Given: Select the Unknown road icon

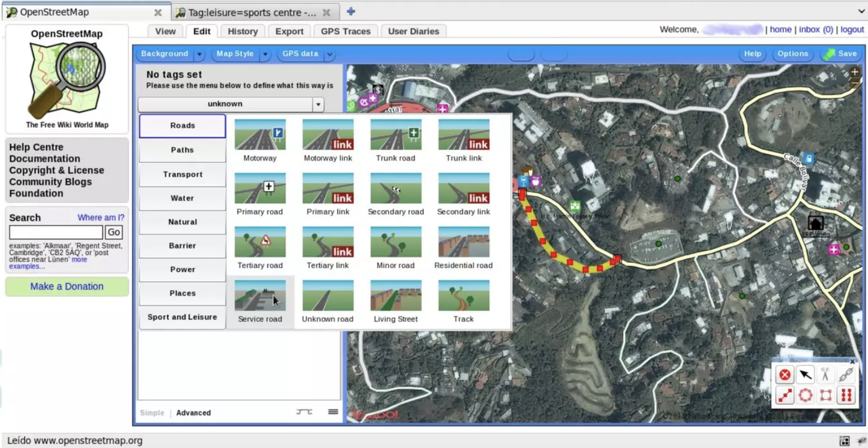Looking at the screenshot, I should click(x=328, y=296).
